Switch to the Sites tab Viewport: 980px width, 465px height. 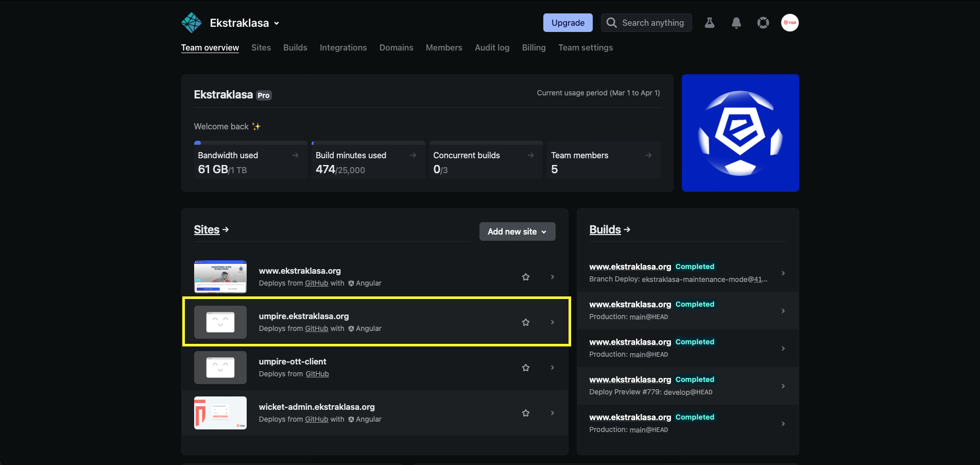[x=261, y=47]
